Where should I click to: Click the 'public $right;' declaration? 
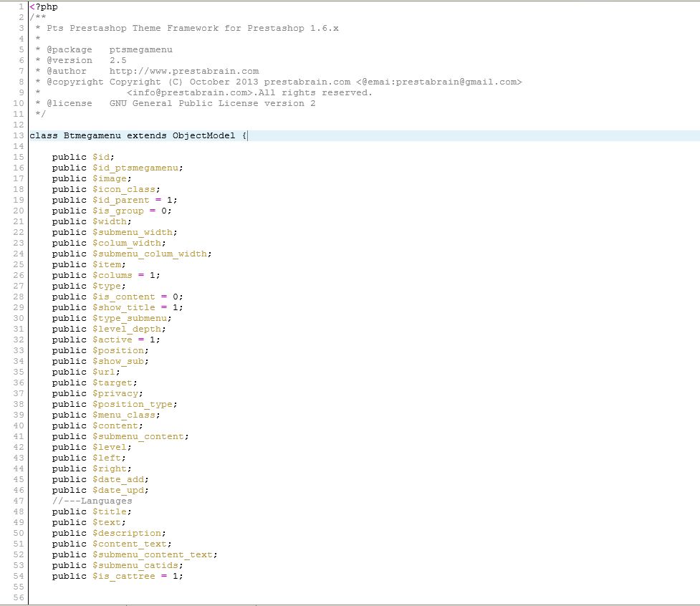click(92, 468)
